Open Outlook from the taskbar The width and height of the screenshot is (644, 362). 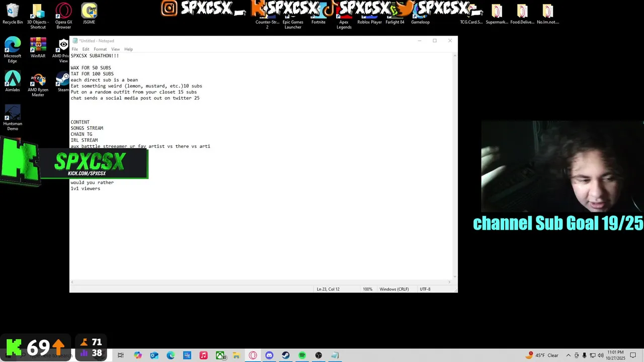pyautogui.click(x=154, y=355)
